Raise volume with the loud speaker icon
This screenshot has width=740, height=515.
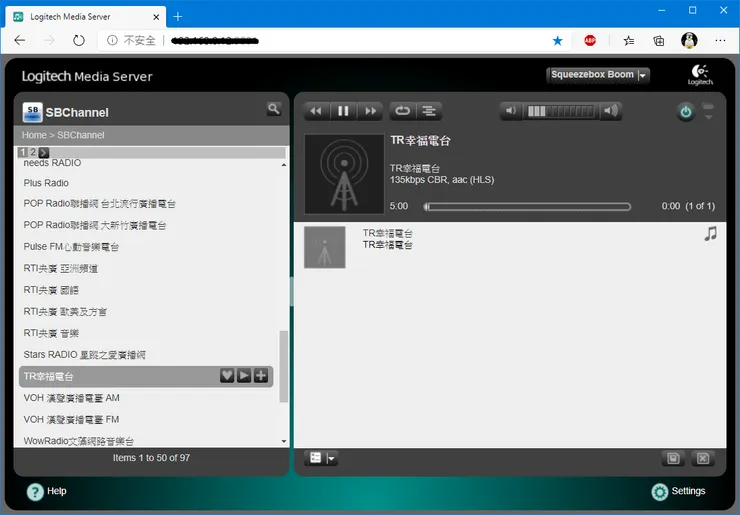coord(611,111)
